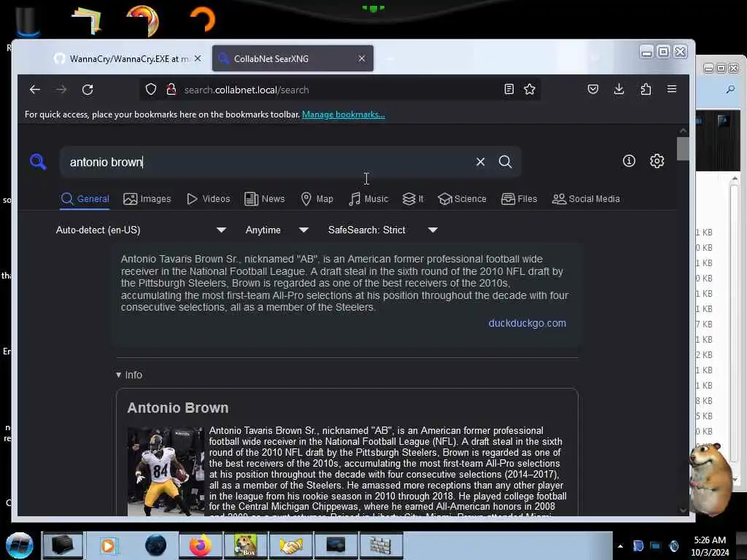This screenshot has height=560, width=747.
Task: Select the Files search category
Action: point(519,199)
